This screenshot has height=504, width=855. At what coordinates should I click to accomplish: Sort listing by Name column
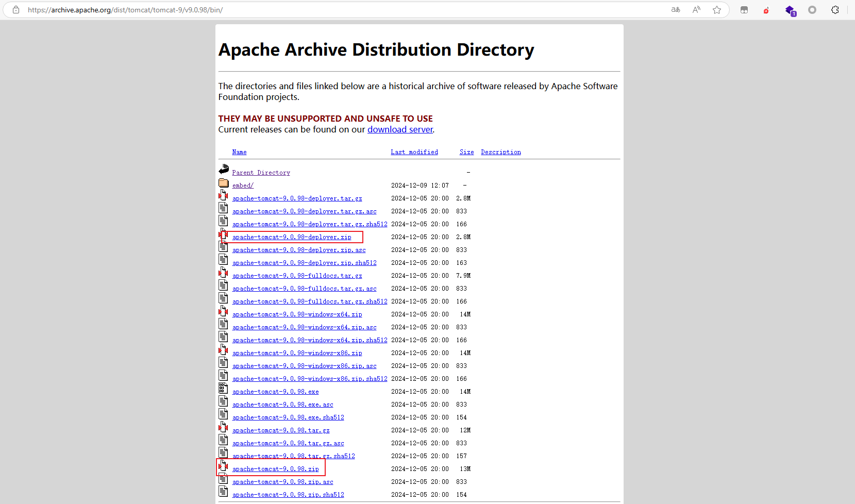(x=239, y=152)
